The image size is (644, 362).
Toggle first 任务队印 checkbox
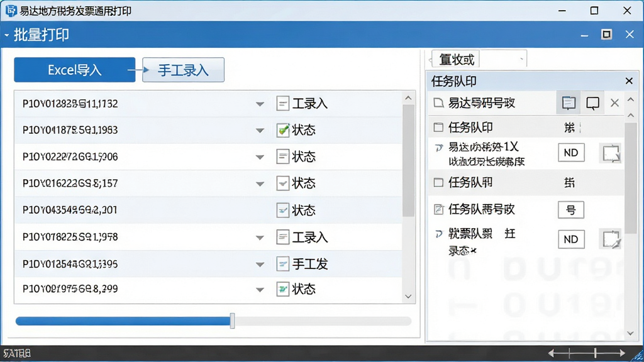click(x=438, y=127)
